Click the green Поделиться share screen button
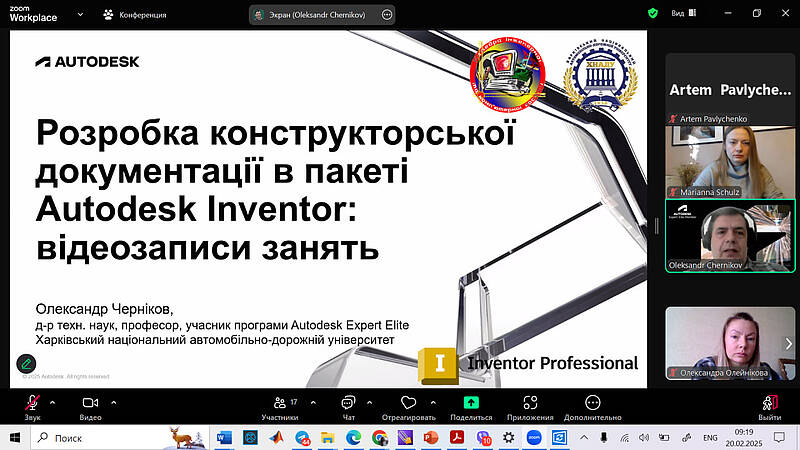Image resolution: width=800 pixels, height=450 pixels. coord(471,408)
